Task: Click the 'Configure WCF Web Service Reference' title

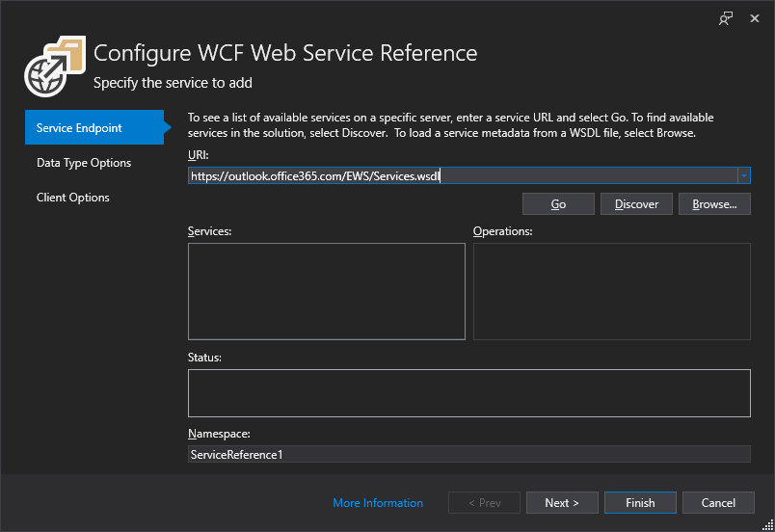Action: pos(285,53)
